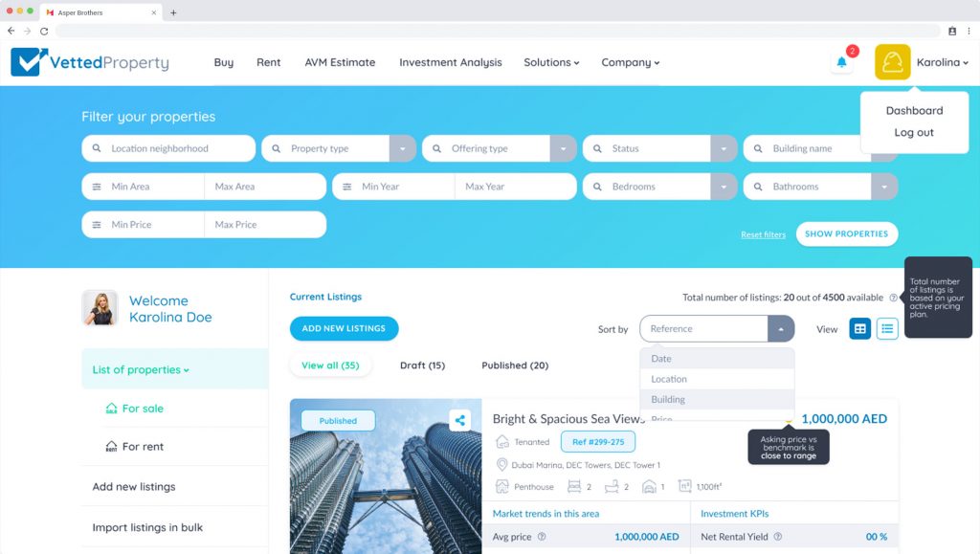Open the notifications bell icon
This screenshot has width=980, height=554.
[x=842, y=62]
